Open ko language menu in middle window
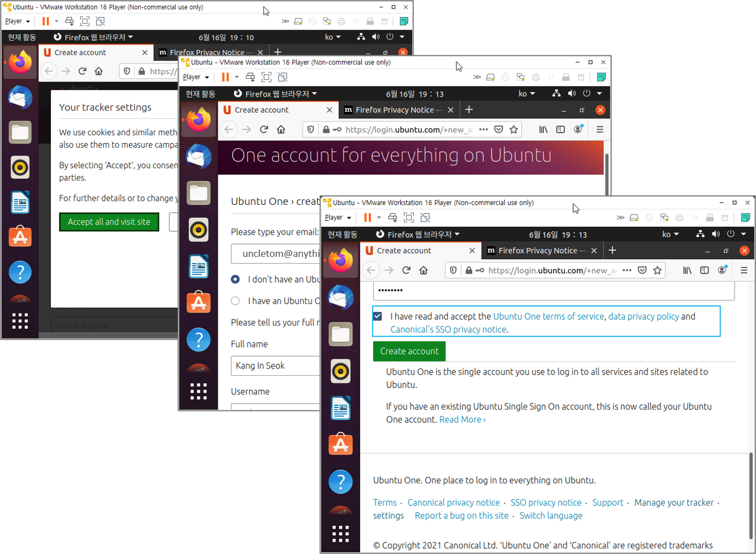 click(x=527, y=94)
